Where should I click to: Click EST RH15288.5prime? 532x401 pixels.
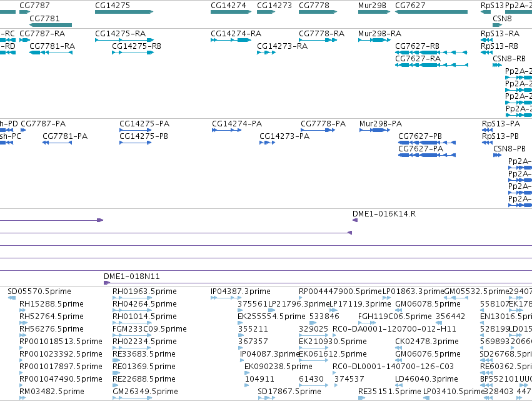(x=51, y=304)
